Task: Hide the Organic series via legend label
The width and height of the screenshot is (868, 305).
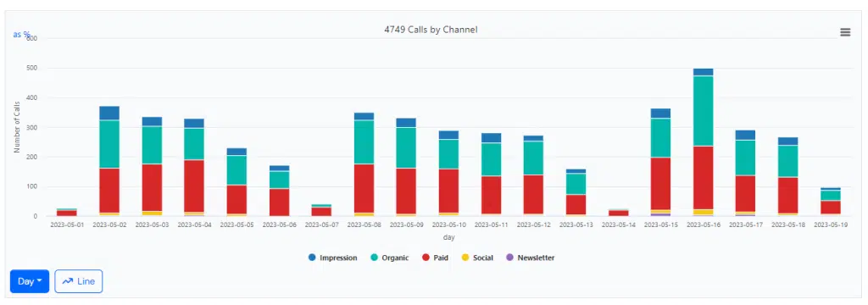Action: point(395,258)
